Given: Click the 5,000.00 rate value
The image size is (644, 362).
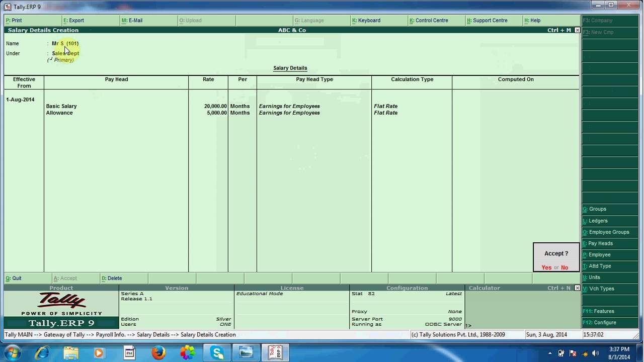Looking at the screenshot, I should (x=217, y=113).
